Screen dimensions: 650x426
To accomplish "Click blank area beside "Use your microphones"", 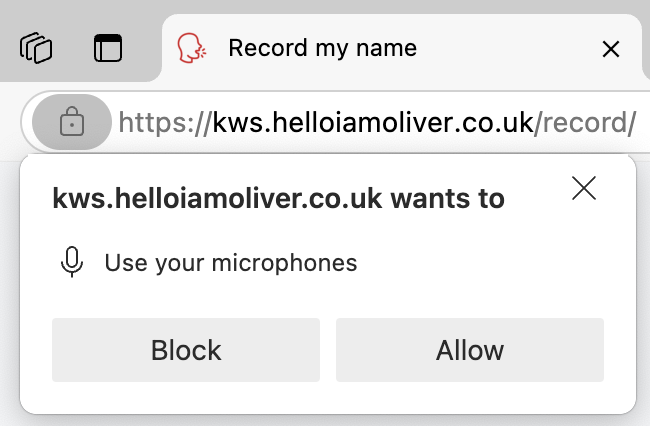I will (480, 264).
